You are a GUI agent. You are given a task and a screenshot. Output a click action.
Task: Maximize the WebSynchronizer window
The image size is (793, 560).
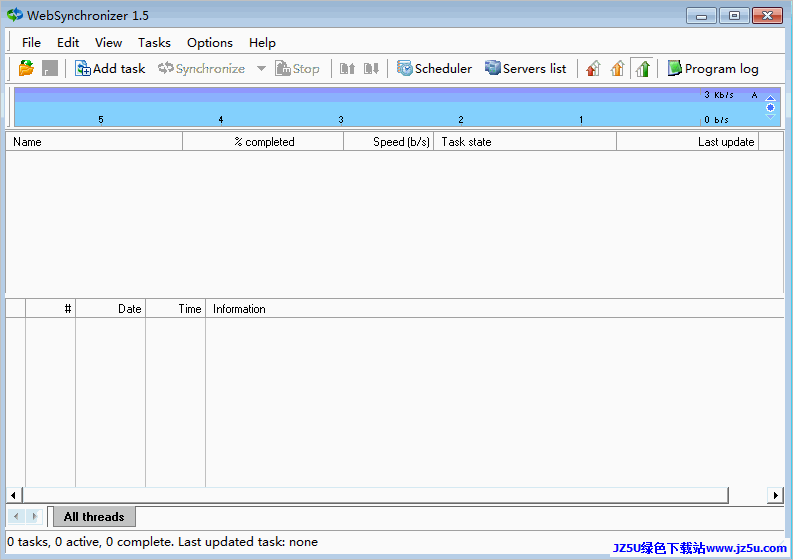pyautogui.click(x=734, y=16)
